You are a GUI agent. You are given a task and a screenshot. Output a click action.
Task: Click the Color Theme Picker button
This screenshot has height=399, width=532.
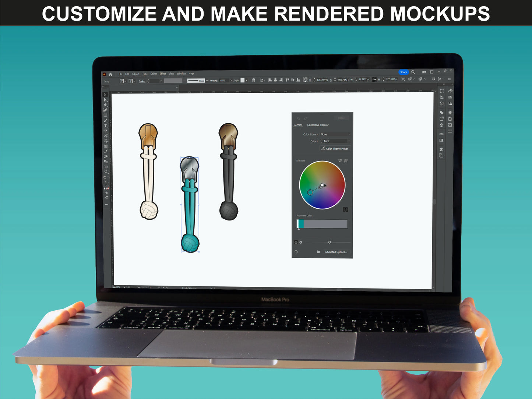click(x=334, y=149)
